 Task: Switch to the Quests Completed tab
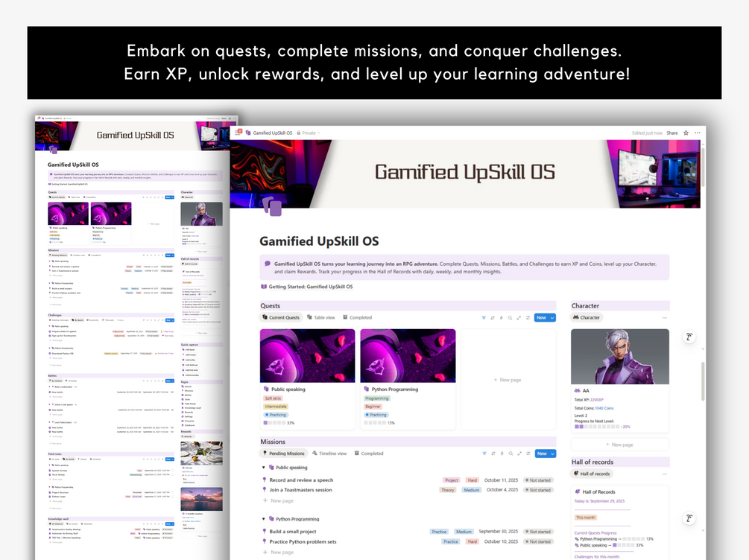357,317
